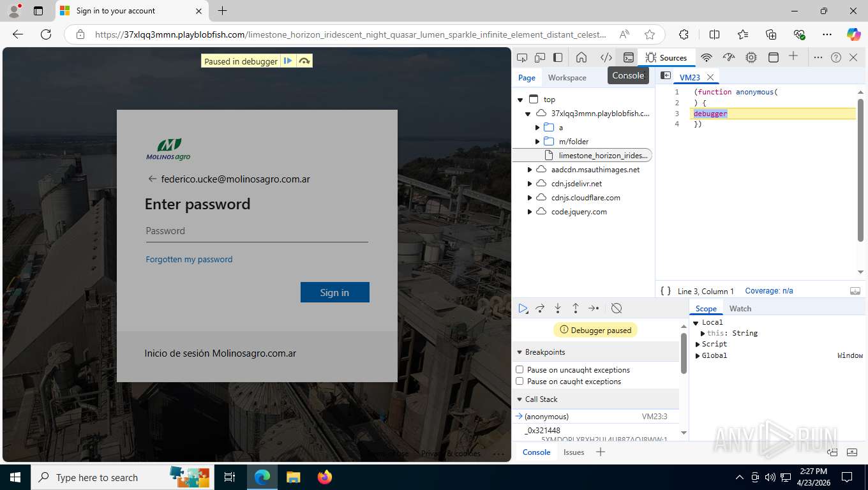Switch to the Sources tab
The height and width of the screenshot is (490, 868).
[666, 57]
